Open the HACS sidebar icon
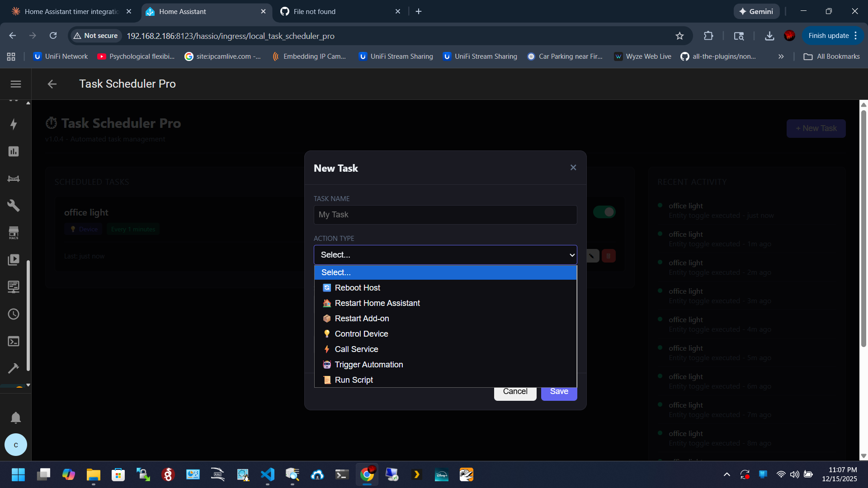 (x=14, y=233)
